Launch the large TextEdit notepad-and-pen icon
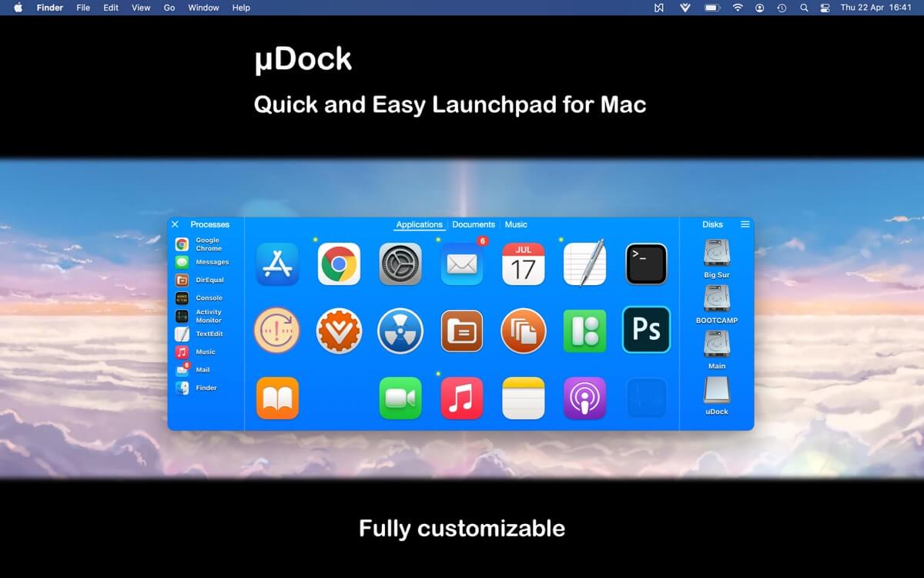This screenshot has height=578, width=924. [585, 264]
